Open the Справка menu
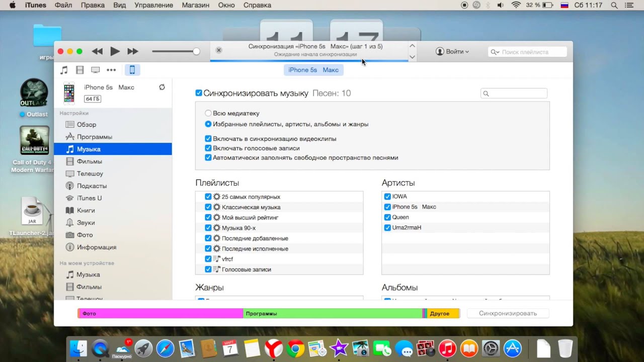The width and height of the screenshot is (644, 362). point(257,5)
